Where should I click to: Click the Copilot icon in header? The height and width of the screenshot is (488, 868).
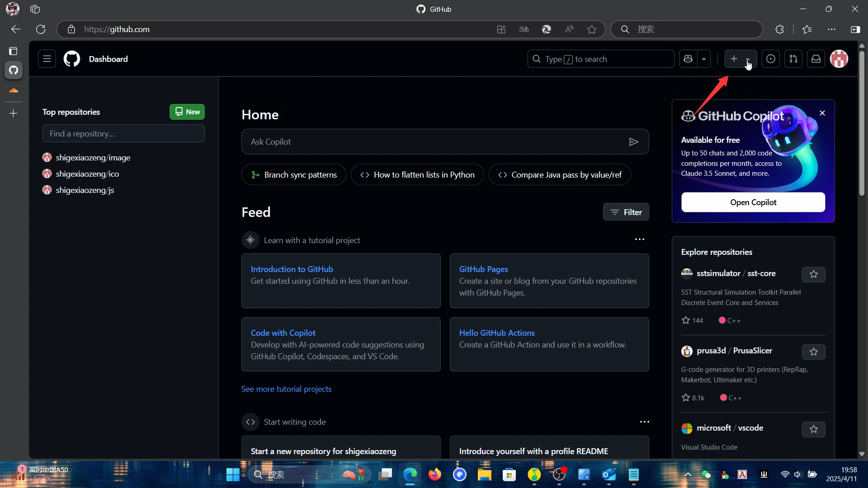click(688, 59)
